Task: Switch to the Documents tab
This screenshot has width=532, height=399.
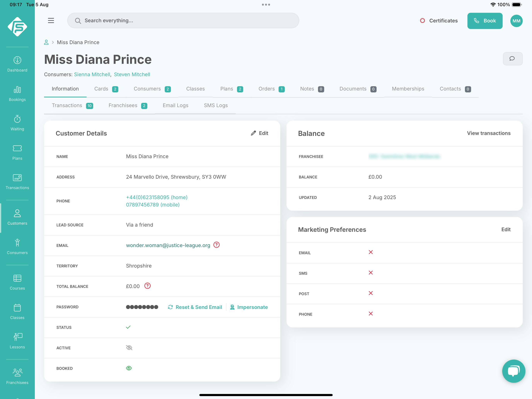Action: (x=358, y=89)
